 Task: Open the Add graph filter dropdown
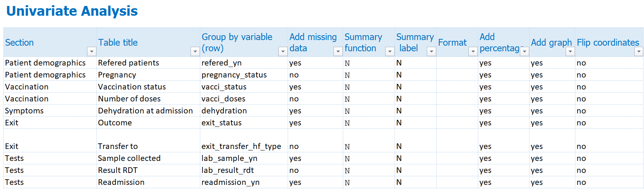(x=570, y=51)
